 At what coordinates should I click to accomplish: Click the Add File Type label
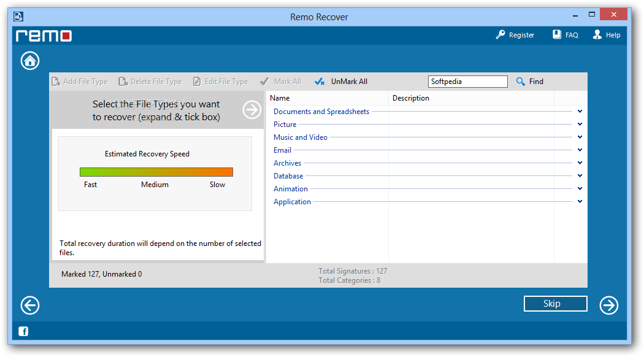85,82
